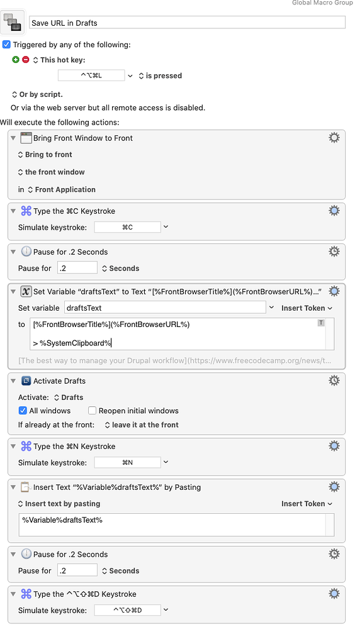This screenshot has width=355, height=644.
Task: Edit the macro name field Save URL in Drafts
Action: [x=188, y=23]
